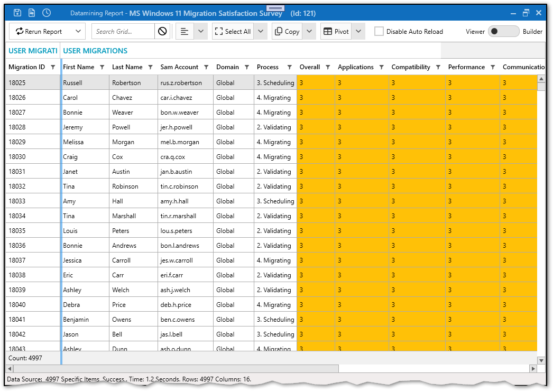
Task: Select the USER MIGRATIONS tab
Action: [x=95, y=51]
